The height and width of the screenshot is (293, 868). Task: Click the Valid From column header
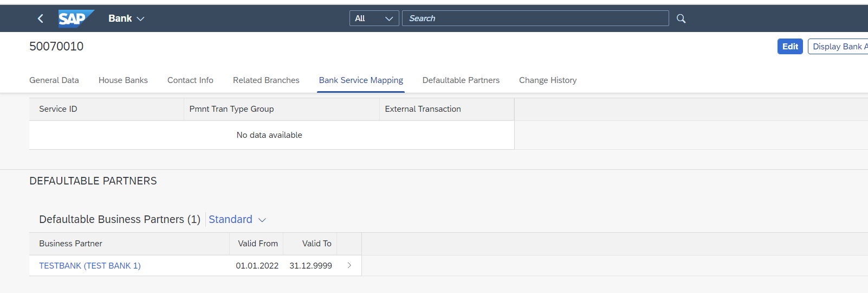pos(257,244)
